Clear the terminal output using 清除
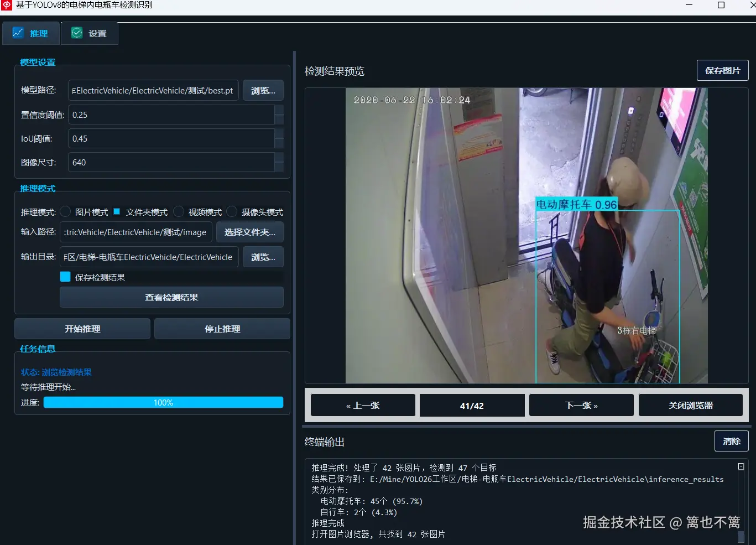Screen dimensions: 756x545 coord(731,441)
